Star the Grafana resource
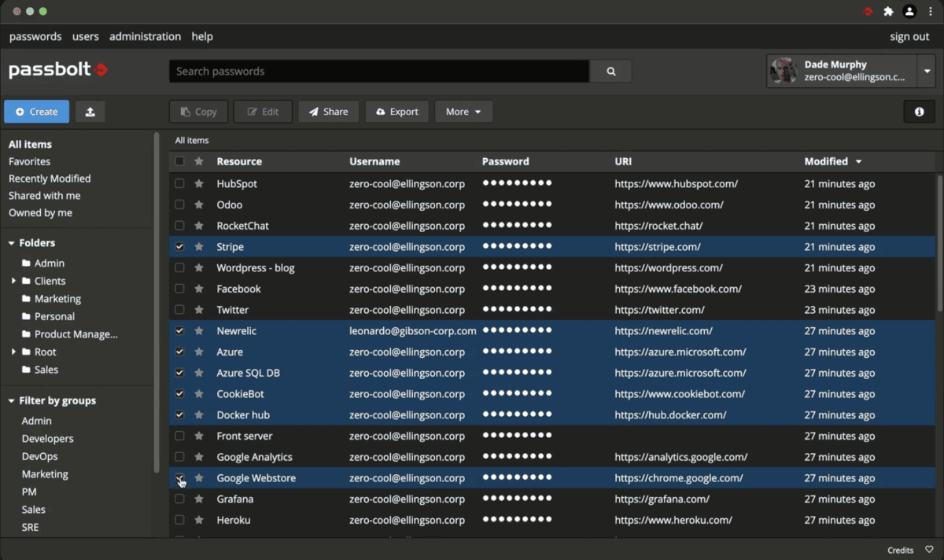Screen dimensions: 944x560 click(199, 499)
